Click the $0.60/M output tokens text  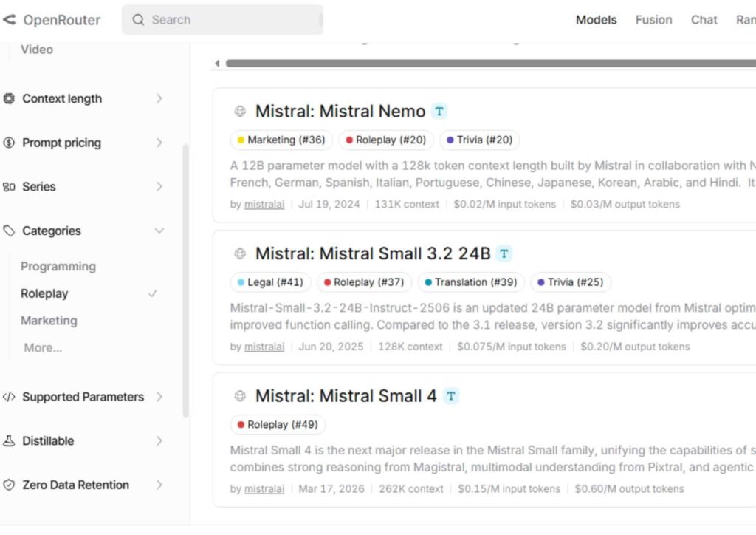click(629, 489)
